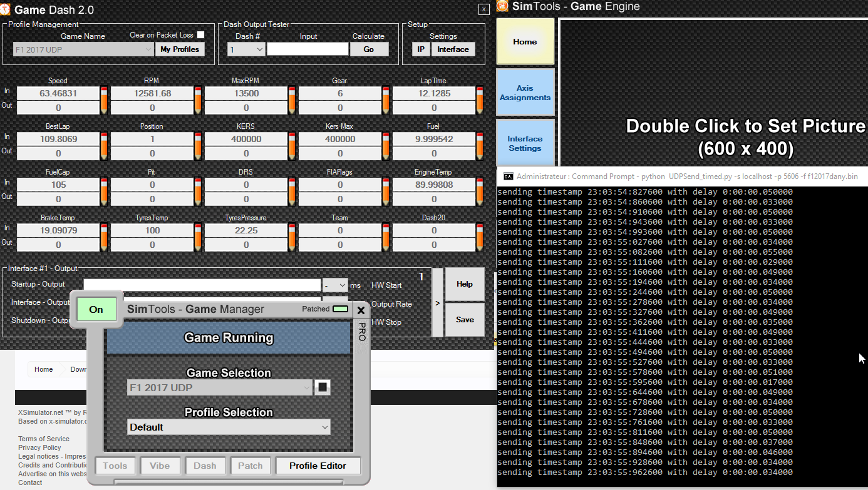Click the IP settings button
The image size is (868, 490).
click(x=421, y=49)
